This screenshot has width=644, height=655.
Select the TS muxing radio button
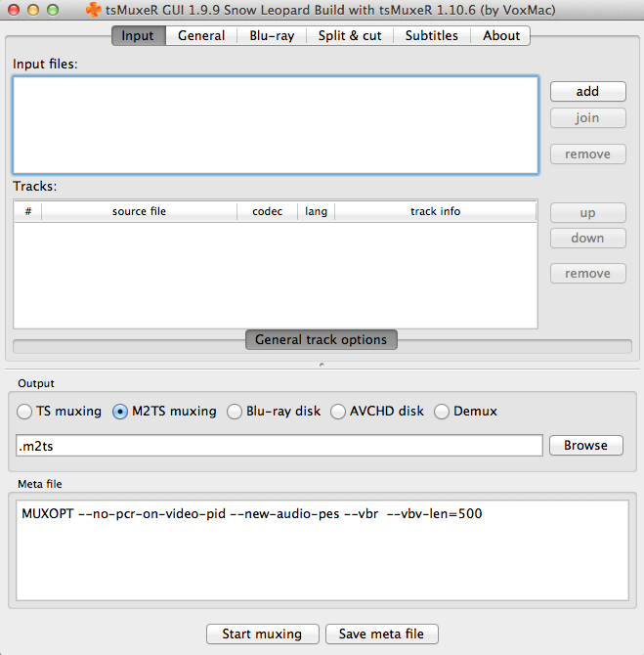pos(25,412)
